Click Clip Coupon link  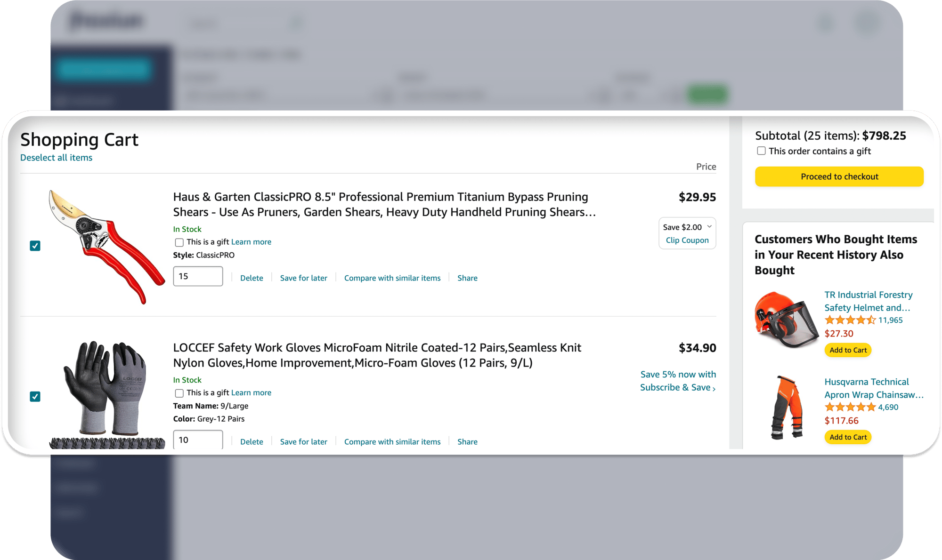pyautogui.click(x=687, y=240)
